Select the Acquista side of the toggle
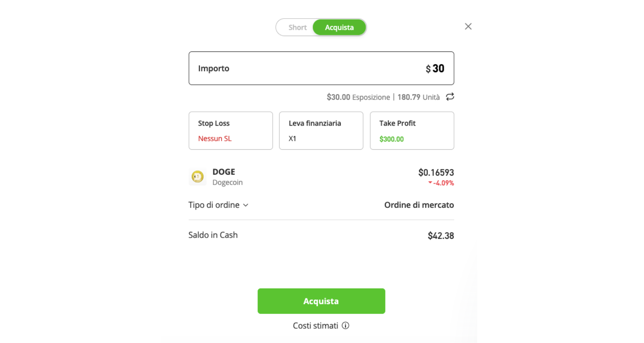 coord(339,27)
